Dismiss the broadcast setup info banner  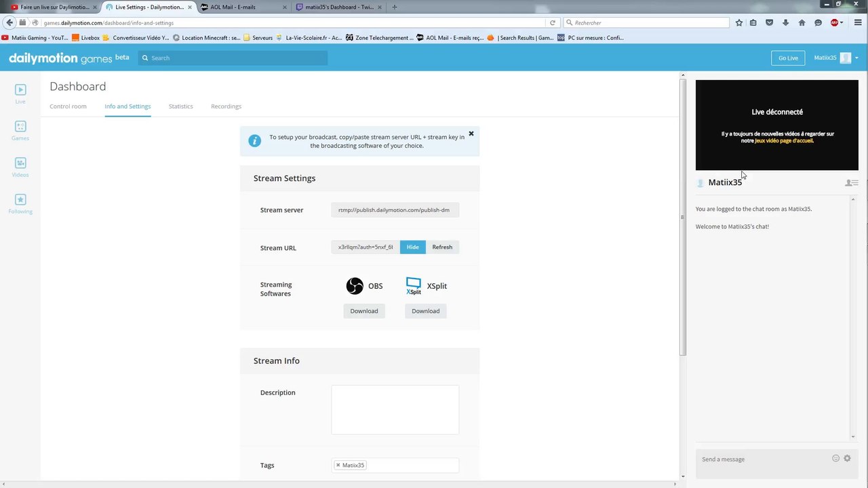click(x=471, y=134)
